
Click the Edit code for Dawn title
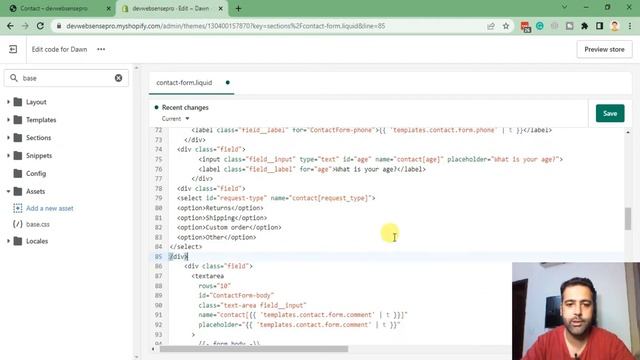pyautogui.click(x=59, y=49)
